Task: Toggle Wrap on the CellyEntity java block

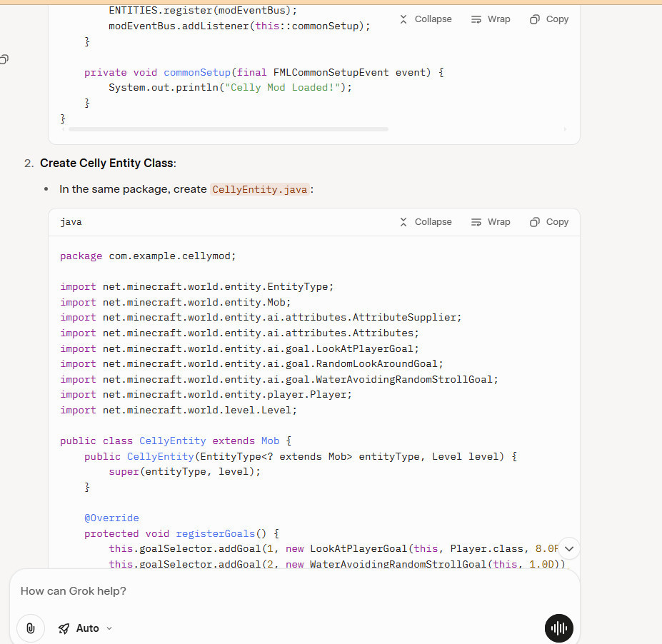Action: 491,222
